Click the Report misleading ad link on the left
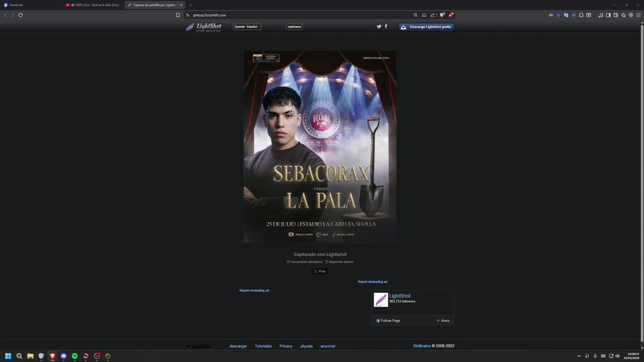The image size is (644, 362). (254, 291)
